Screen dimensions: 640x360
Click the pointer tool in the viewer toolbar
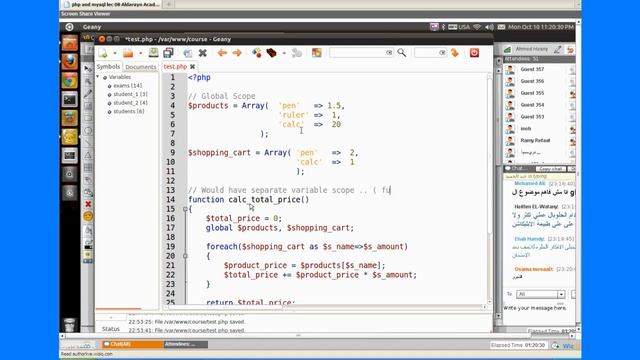pos(88,69)
